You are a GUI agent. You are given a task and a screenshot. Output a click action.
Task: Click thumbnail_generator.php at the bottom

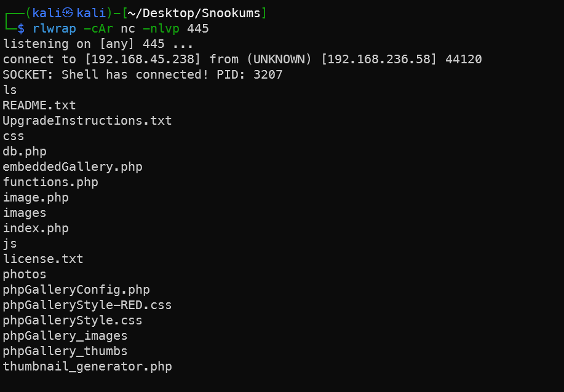coord(87,366)
